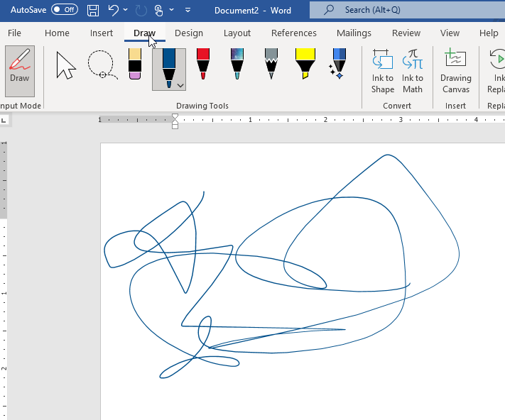The image size is (505, 420).
Task: Click the Search (Alt+Q) box
Action: point(407,10)
